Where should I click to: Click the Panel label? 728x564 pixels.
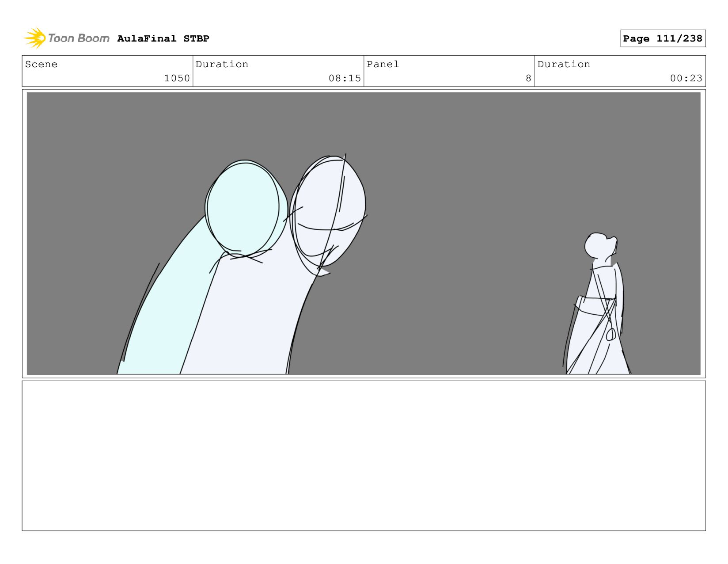(x=383, y=64)
